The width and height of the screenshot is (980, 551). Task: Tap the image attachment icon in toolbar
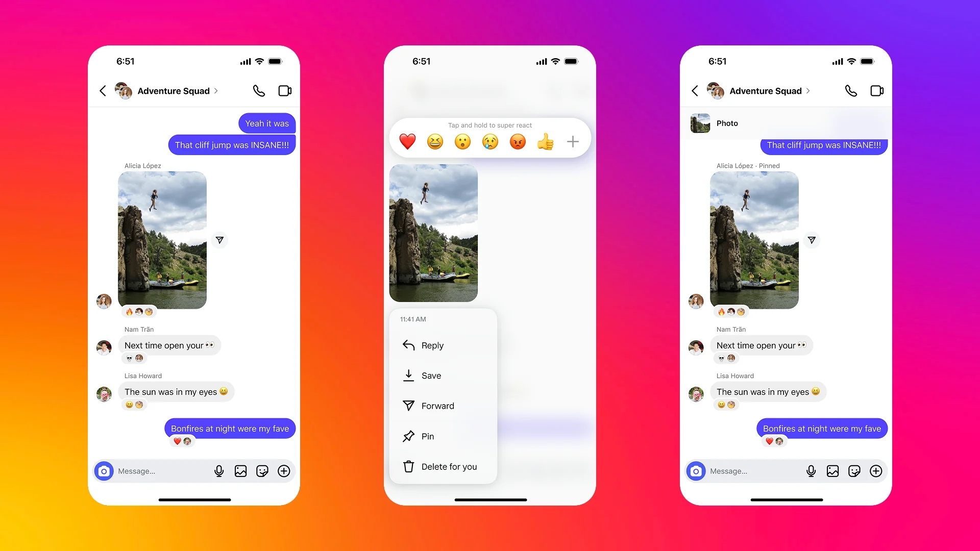[241, 471]
